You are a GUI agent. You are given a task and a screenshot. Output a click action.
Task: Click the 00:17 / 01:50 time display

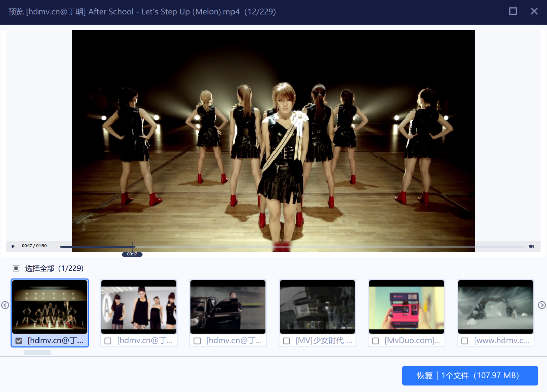[34, 246]
